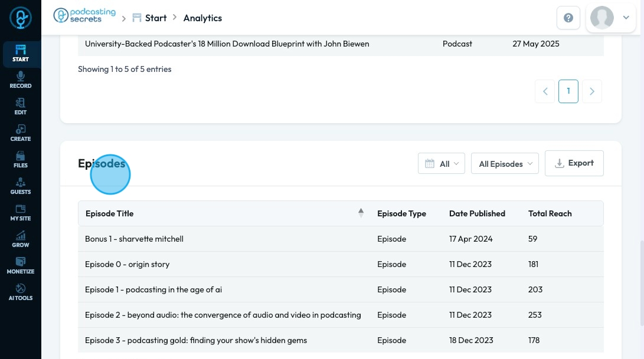Open the Edit section in sidebar

(20, 107)
